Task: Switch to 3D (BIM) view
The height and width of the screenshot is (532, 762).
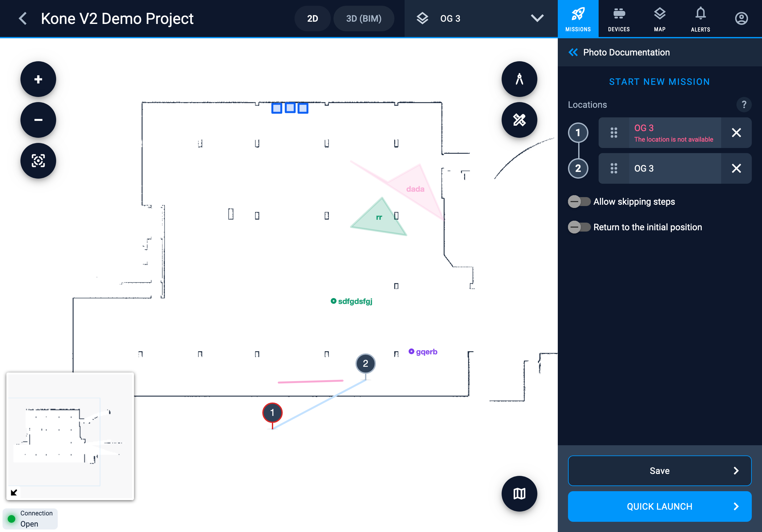Action: (364, 18)
